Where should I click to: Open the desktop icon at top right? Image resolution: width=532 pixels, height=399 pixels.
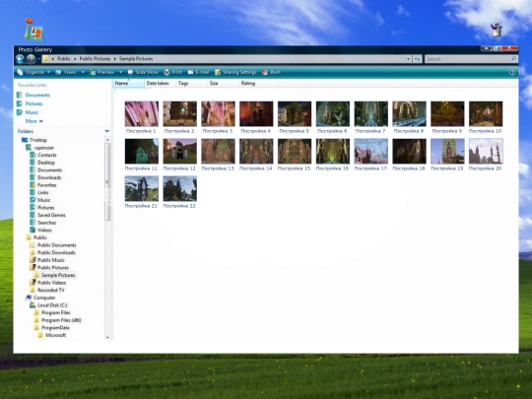click(x=496, y=30)
